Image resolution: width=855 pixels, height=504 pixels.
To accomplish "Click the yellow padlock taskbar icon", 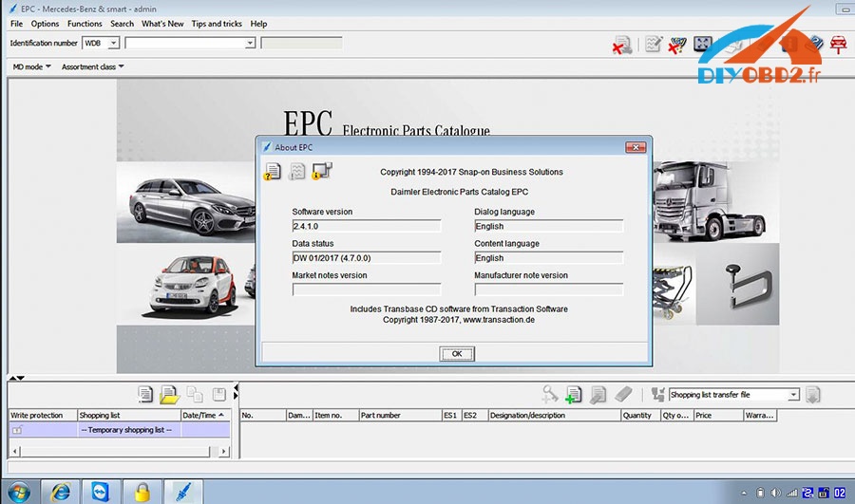I will [x=142, y=492].
